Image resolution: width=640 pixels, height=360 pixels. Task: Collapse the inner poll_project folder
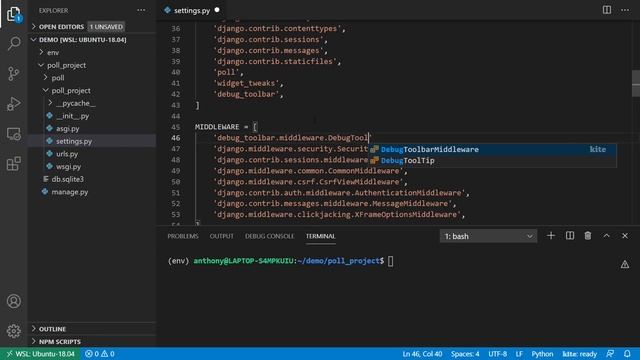tap(46, 90)
